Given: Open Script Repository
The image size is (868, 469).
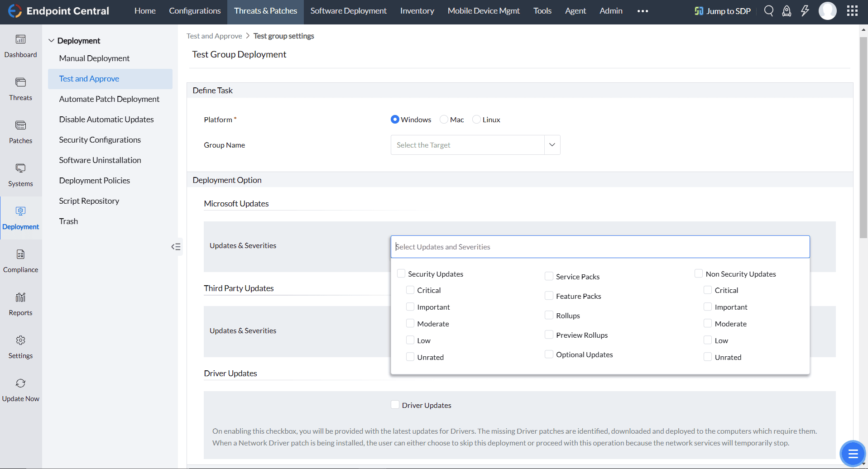Looking at the screenshot, I should coord(89,201).
